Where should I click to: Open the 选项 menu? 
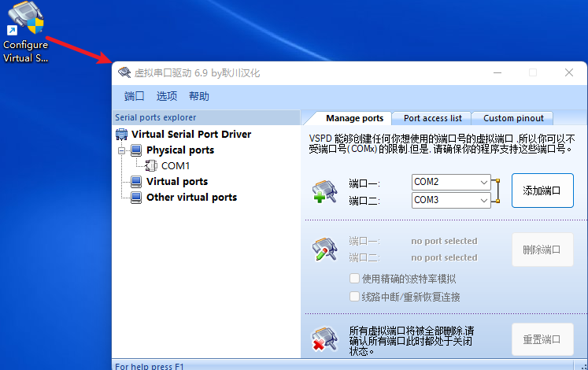pyautogui.click(x=166, y=96)
